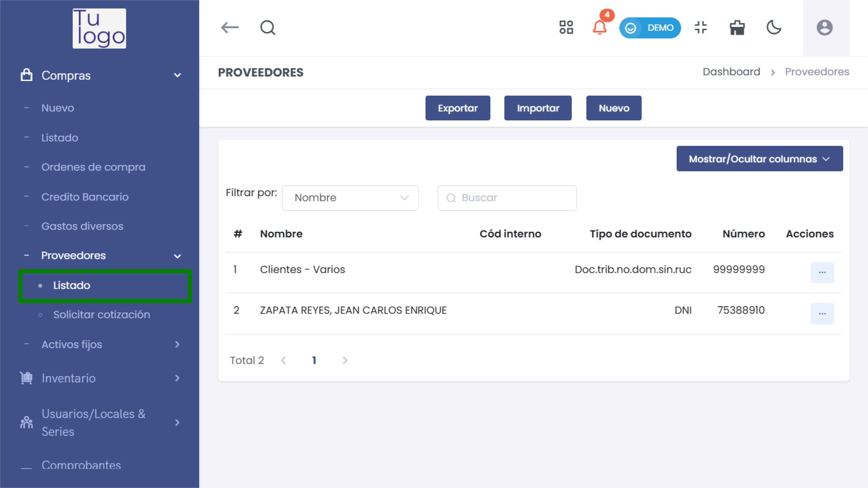Switch the DEMO mode toggle

650,28
